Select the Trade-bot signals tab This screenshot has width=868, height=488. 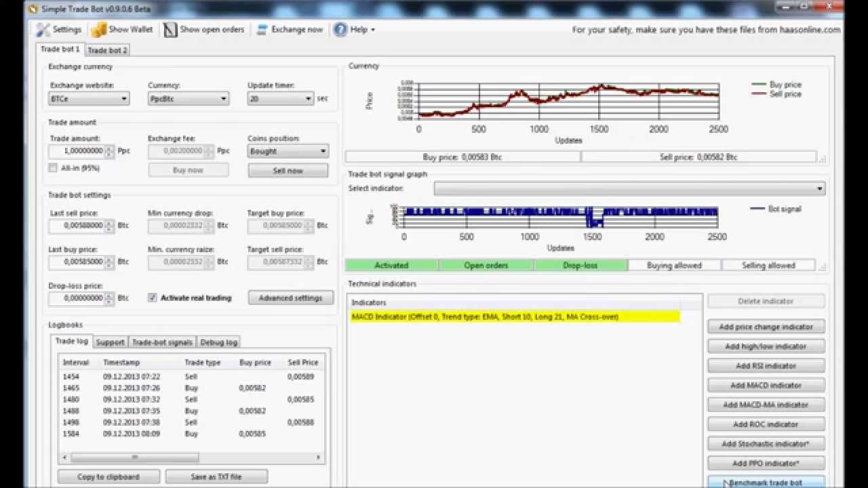click(162, 342)
